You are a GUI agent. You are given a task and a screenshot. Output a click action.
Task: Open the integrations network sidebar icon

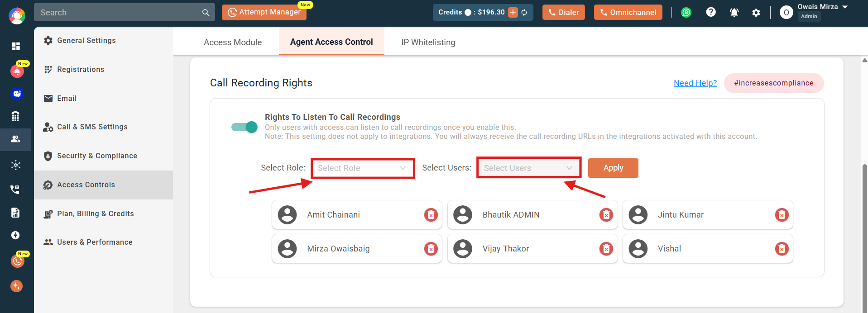[x=16, y=165]
